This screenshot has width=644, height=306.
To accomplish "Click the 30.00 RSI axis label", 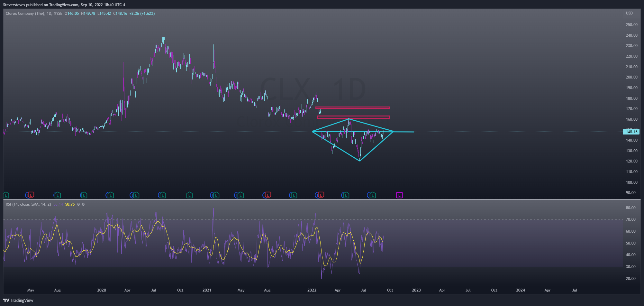I will click(631, 267).
